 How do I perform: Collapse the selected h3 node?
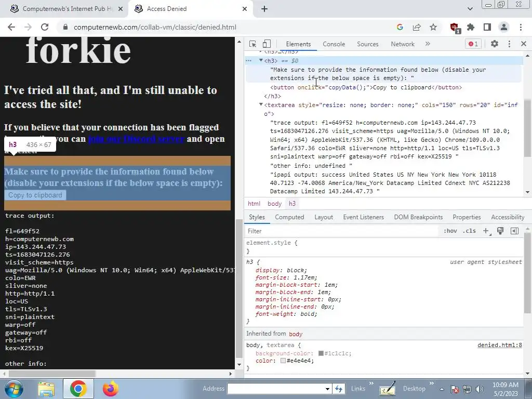(x=261, y=60)
